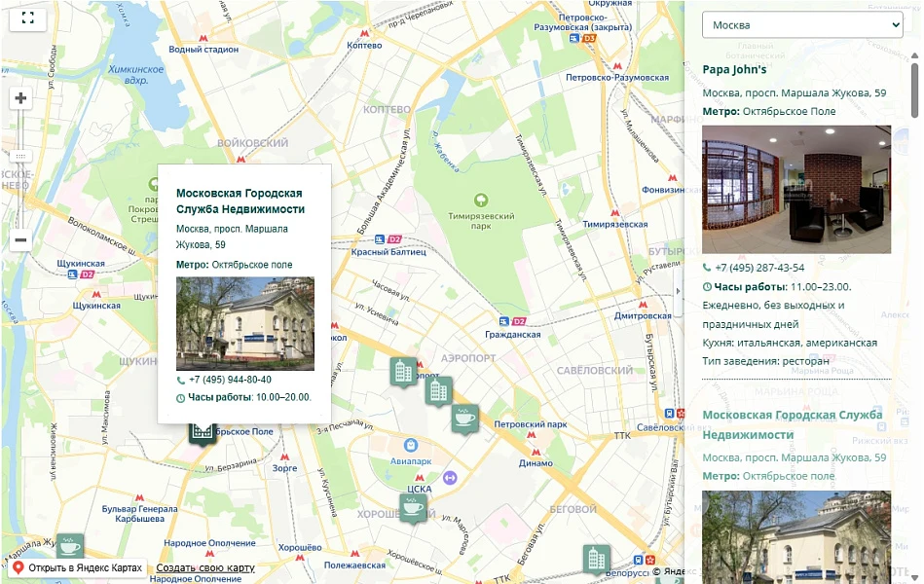Zoom out with the minus button
Image resolution: width=924 pixels, height=584 pixels.
pyautogui.click(x=20, y=239)
